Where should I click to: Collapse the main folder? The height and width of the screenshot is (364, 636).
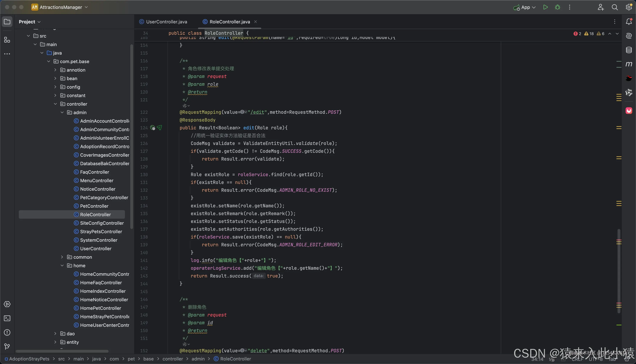[x=35, y=44]
